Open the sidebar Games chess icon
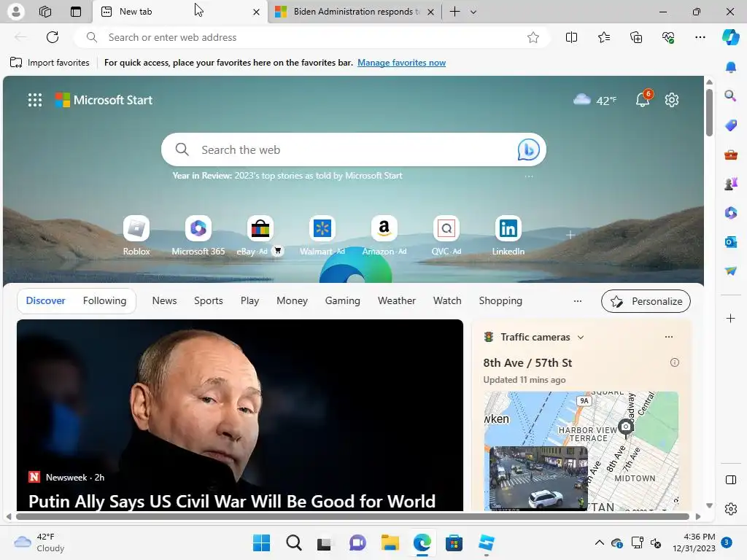This screenshot has height=560, width=747. pyautogui.click(x=731, y=183)
